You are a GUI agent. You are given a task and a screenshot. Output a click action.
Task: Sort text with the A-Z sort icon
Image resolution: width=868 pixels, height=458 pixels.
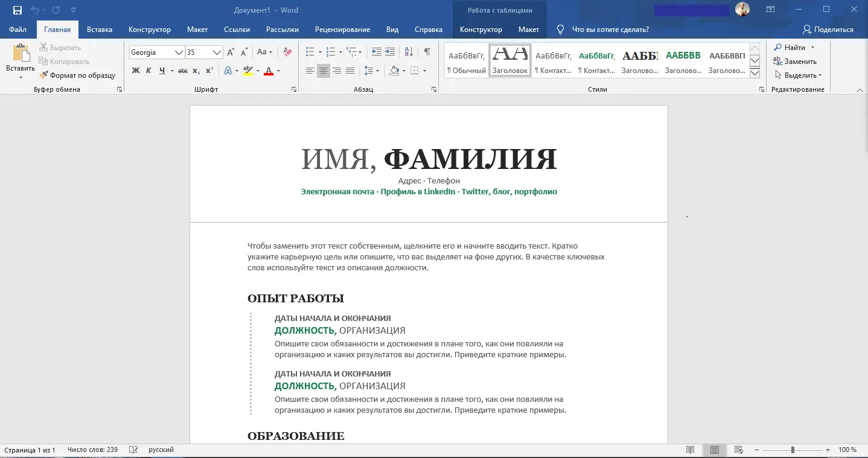point(409,52)
